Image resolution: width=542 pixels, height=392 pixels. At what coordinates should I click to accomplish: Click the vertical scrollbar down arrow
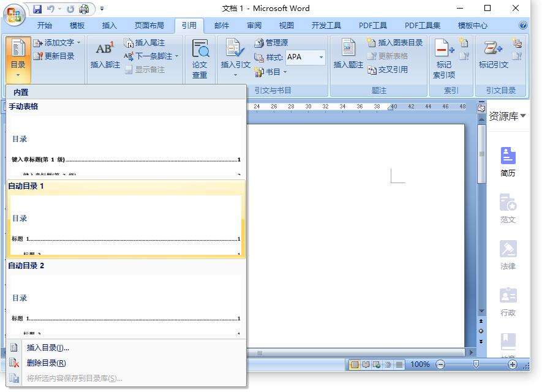[481, 312]
